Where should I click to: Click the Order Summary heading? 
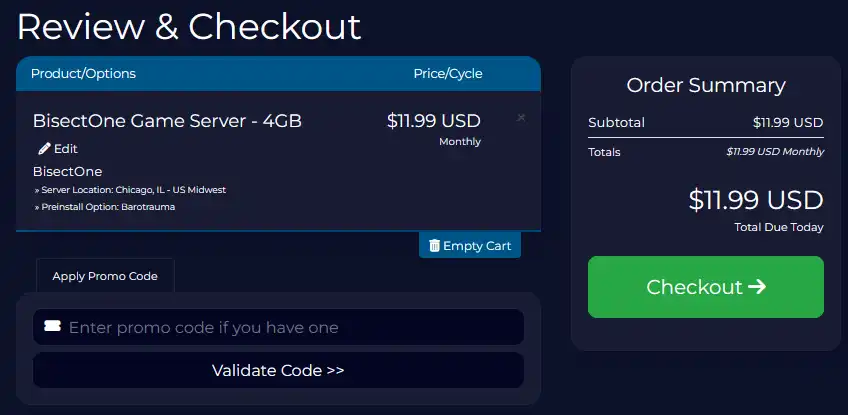coord(705,85)
